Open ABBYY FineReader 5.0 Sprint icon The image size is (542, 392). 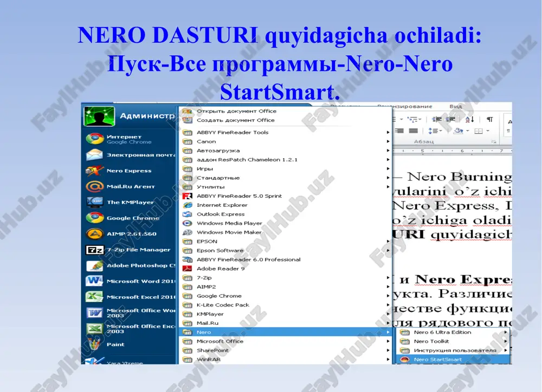188,196
